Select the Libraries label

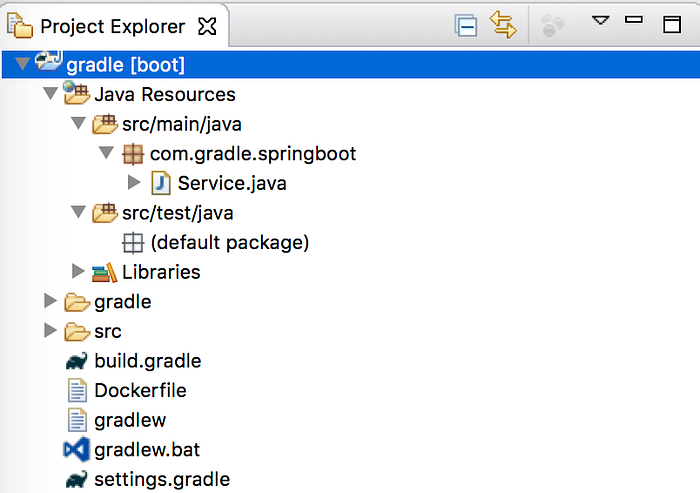click(x=161, y=272)
